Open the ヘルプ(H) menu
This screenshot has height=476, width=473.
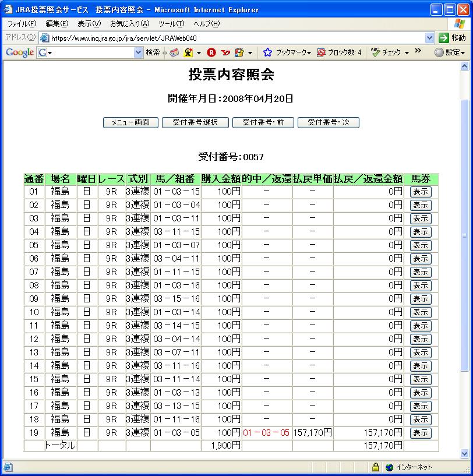(x=206, y=24)
